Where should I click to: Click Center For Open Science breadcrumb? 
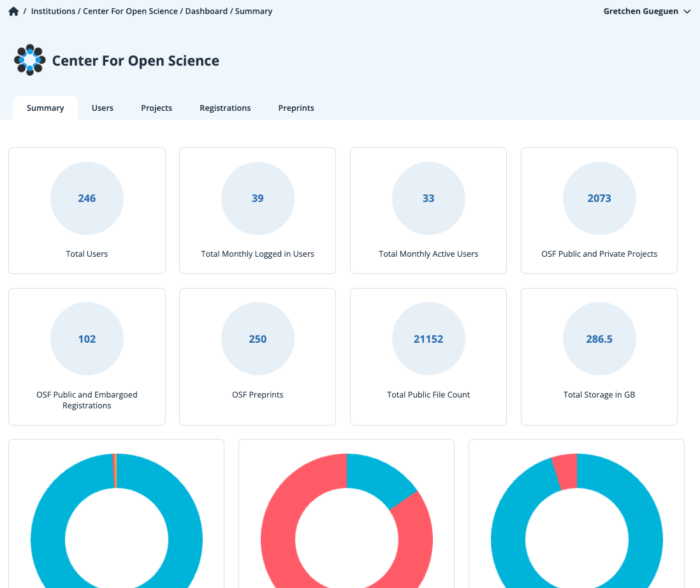coord(130,11)
